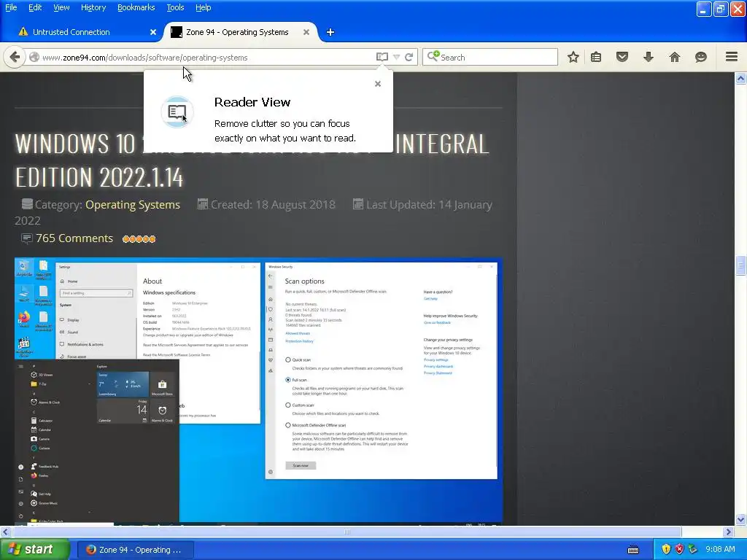Click the site identity globe icon
Screen dimensions: 747x560
[34, 57]
